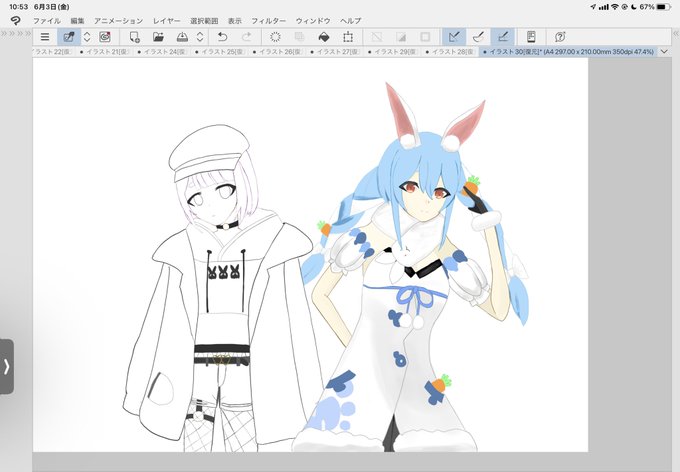Tap the moon Do Not Disturb status icon
Screen dimensions: 680x472
point(634,7)
